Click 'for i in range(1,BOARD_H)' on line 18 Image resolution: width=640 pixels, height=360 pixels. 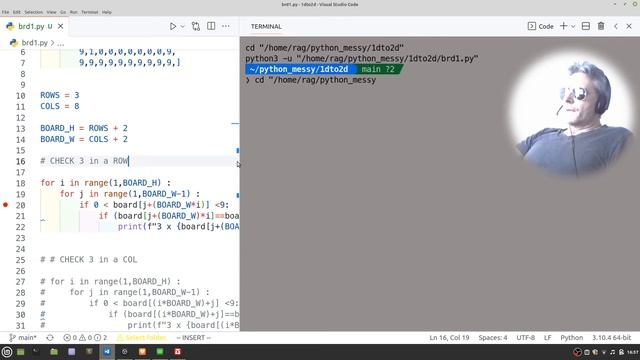click(105, 183)
